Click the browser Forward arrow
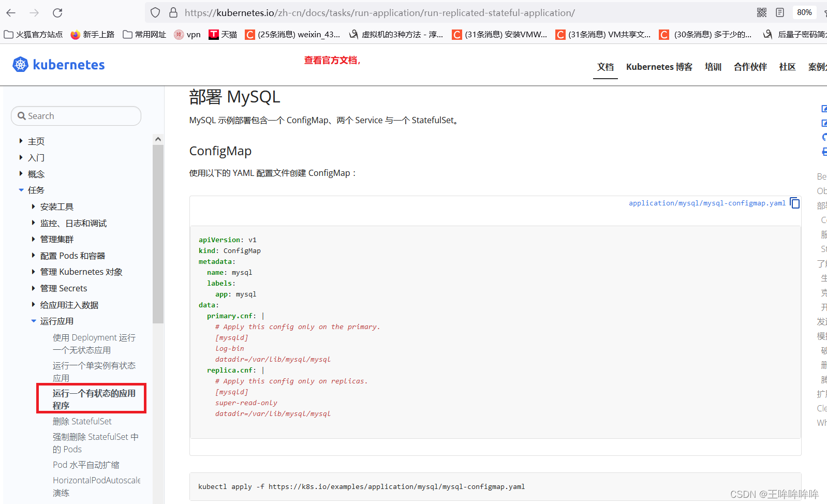Image resolution: width=827 pixels, height=504 pixels. point(34,12)
